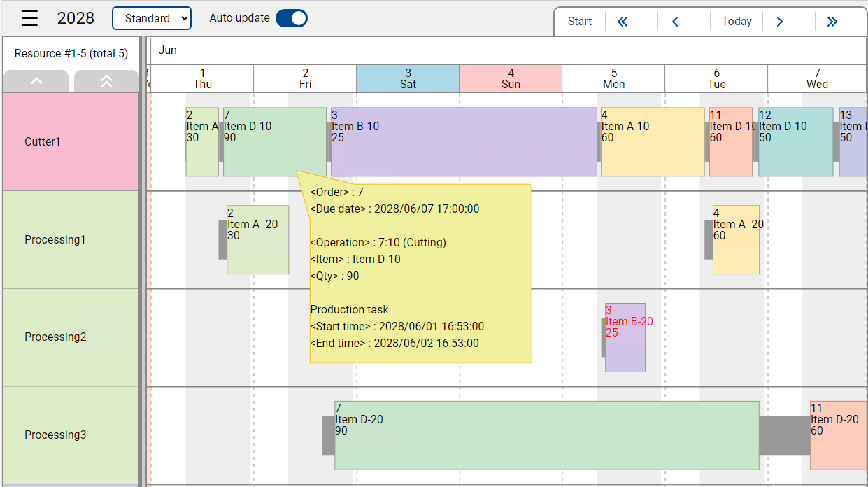Collapse all resources with double up chevron
This screenshot has height=487, width=868.
[106, 81]
